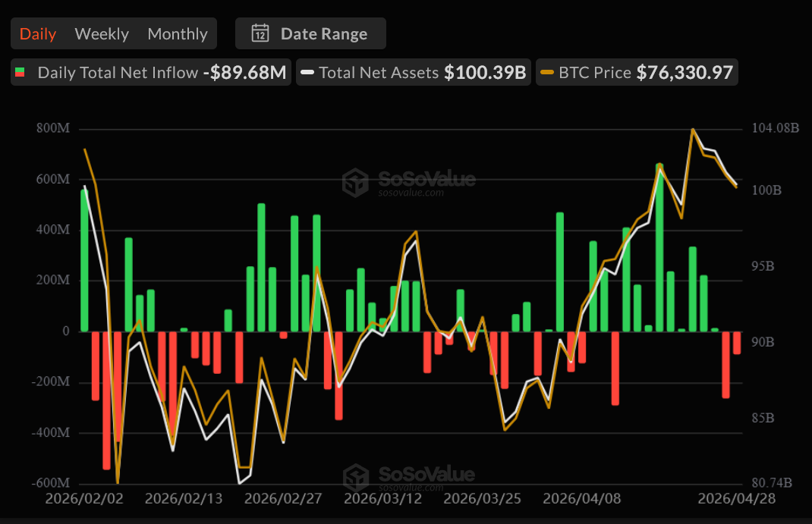
Task: Select the Daily view tab
Action: 38,33
